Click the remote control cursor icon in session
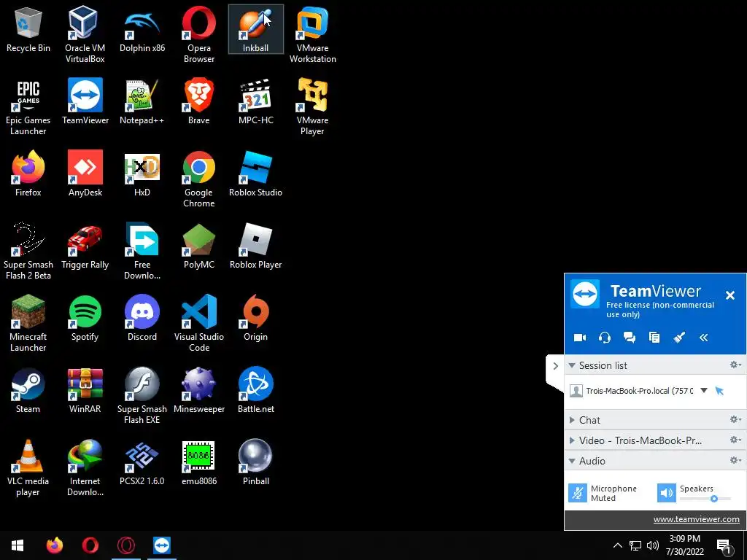The height and width of the screenshot is (560, 747). (719, 391)
